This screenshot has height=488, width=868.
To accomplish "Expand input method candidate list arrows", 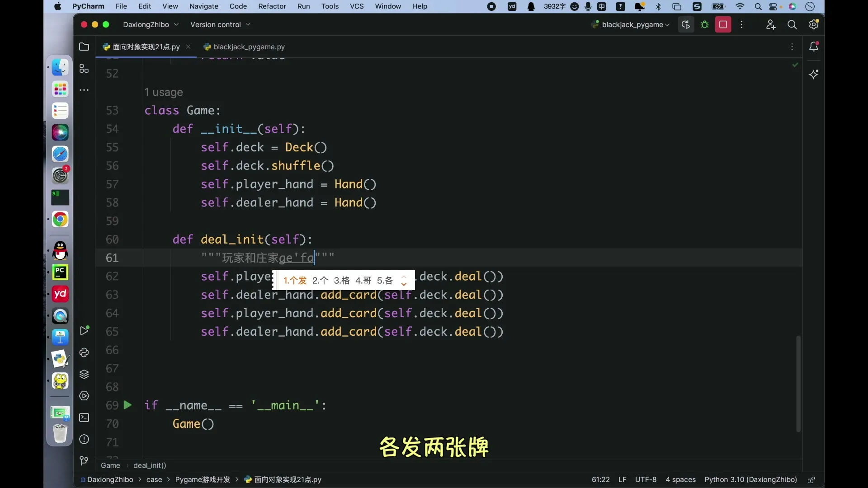I will [x=404, y=281].
